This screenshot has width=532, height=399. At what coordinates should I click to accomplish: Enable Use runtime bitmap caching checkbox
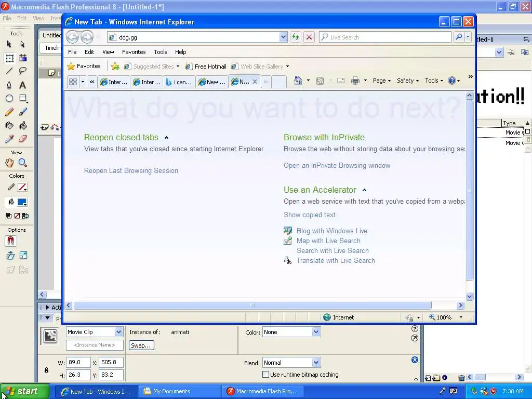(x=266, y=375)
